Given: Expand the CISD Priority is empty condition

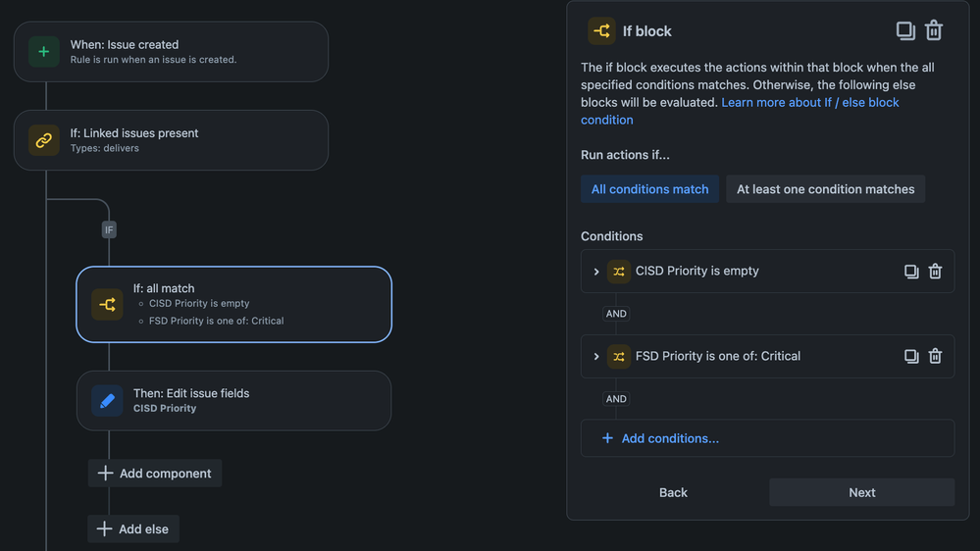Looking at the screenshot, I should click(596, 272).
